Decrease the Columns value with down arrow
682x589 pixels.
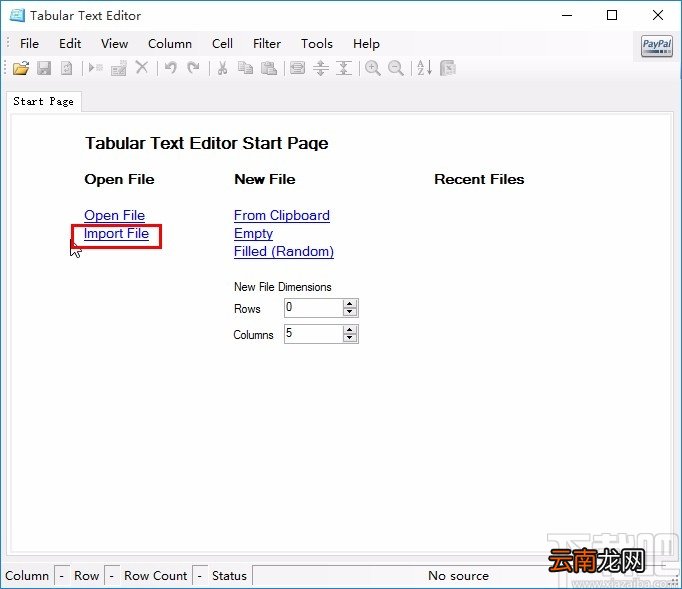(350, 338)
